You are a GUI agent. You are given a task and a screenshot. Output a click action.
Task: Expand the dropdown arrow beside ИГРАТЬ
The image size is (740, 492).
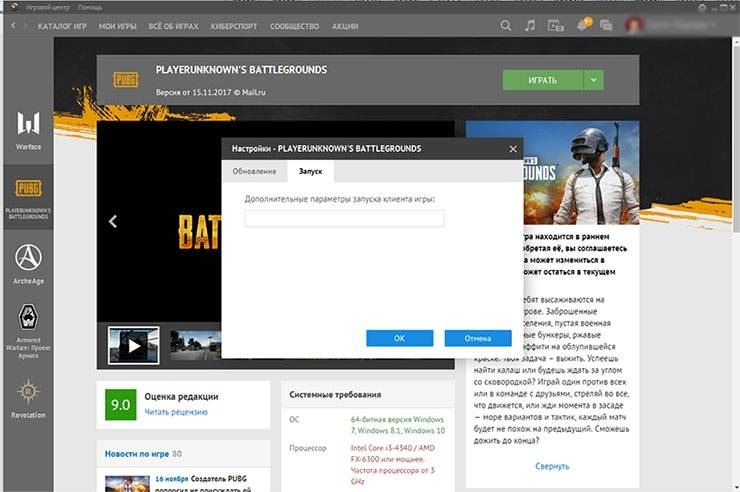pyautogui.click(x=594, y=80)
